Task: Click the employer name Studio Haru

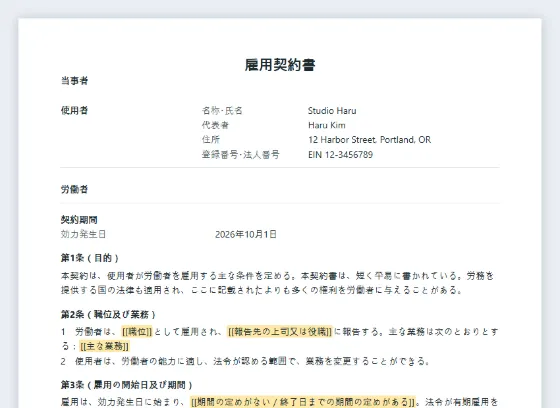Action: point(332,111)
